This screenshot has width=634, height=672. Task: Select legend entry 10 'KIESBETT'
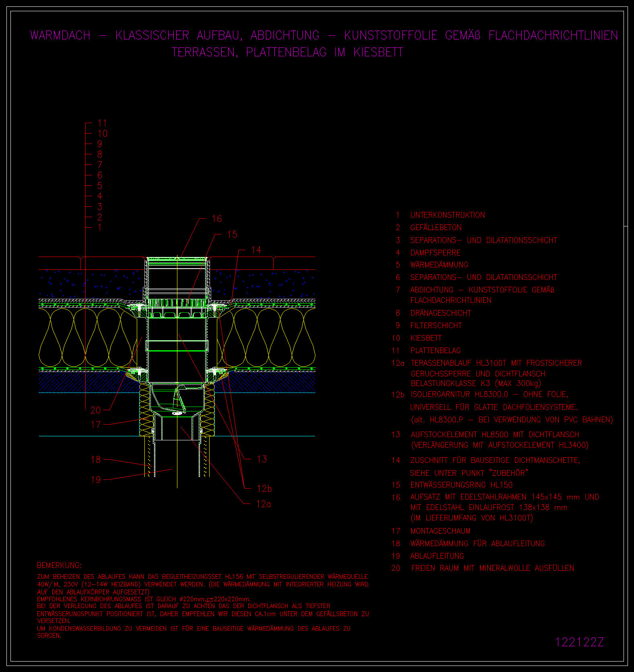tap(426, 338)
